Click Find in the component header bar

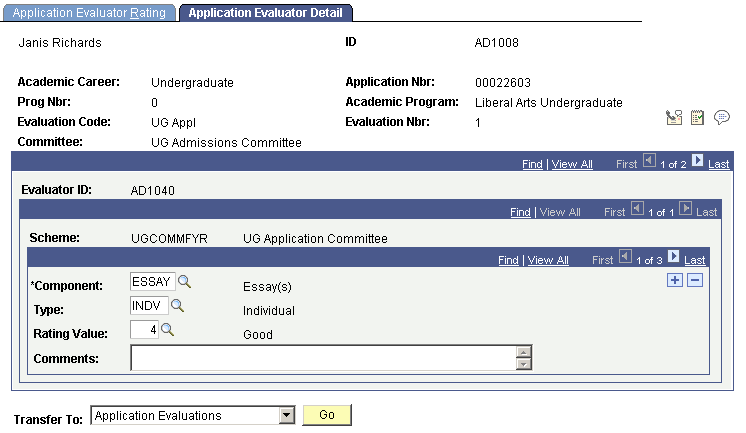tap(508, 260)
